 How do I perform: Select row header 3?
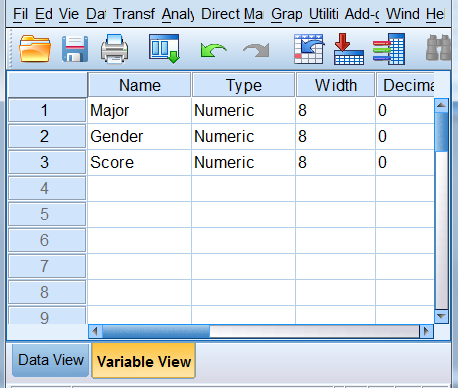pos(47,162)
